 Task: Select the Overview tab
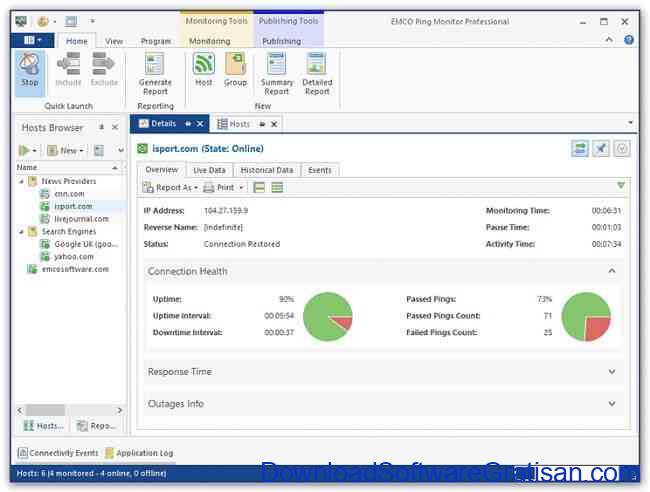[162, 170]
